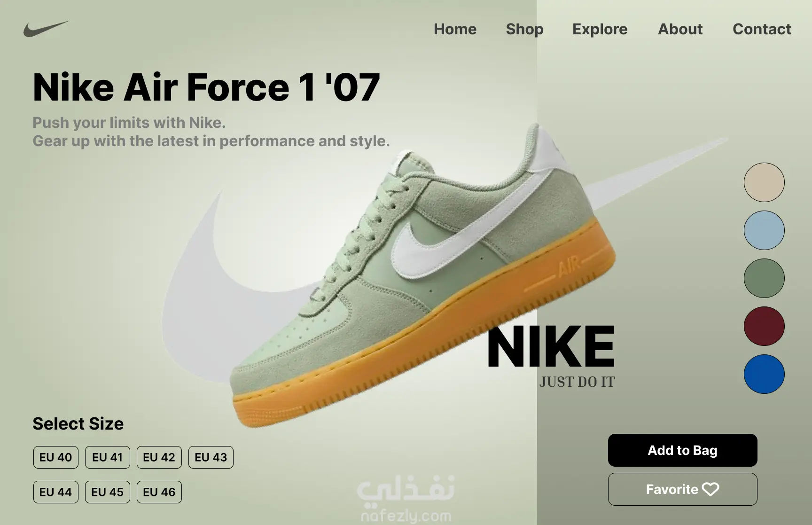Choose the dark red color swatch
The width and height of the screenshot is (812, 525).
pos(764,326)
